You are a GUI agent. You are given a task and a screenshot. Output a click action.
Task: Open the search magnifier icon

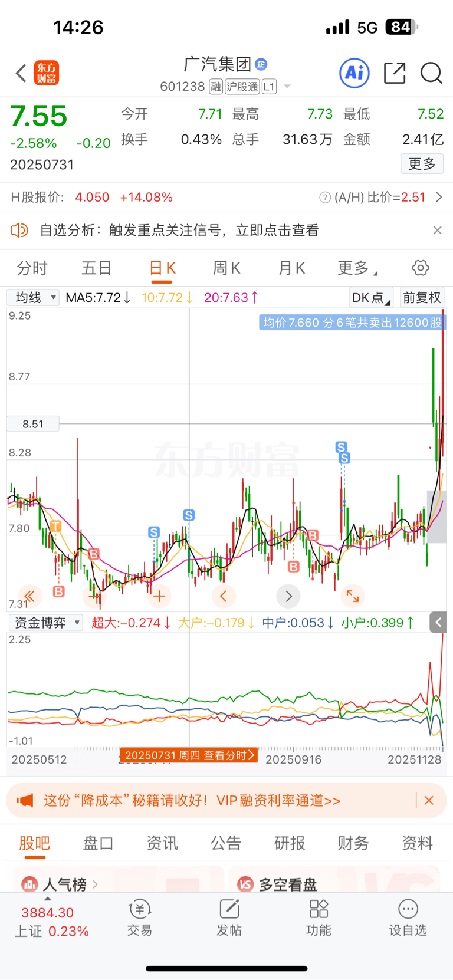(431, 73)
